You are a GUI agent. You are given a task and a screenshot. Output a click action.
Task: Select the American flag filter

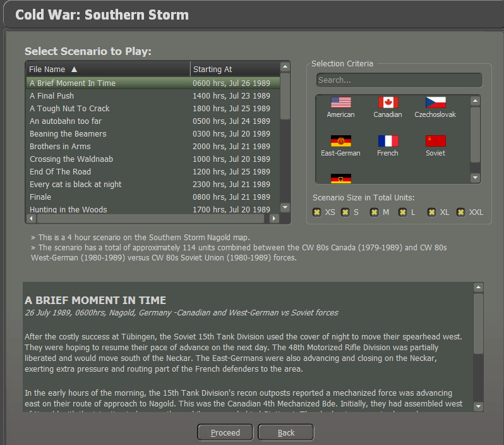pos(340,102)
